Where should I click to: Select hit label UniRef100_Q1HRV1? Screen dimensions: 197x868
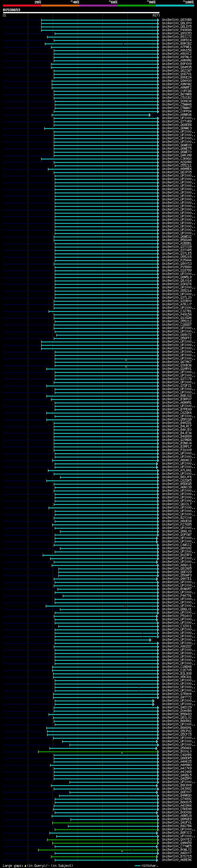pyautogui.click(x=177, y=368)
